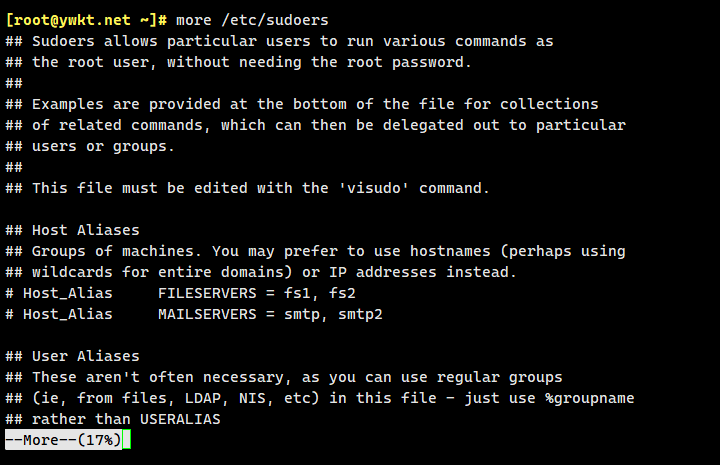The height and width of the screenshot is (465, 720).
Task: Click the '## User Aliases' heading line
Action: pyautogui.click(x=73, y=356)
